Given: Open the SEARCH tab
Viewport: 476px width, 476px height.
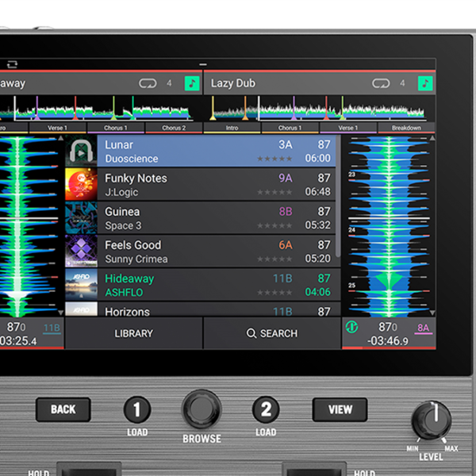Looking at the screenshot, I should 272,333.
